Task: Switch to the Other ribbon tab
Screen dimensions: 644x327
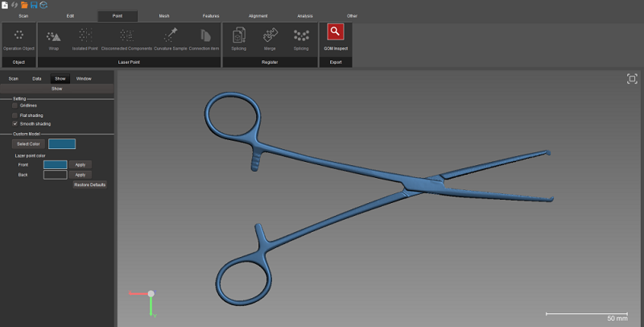Action: [352, 16]
